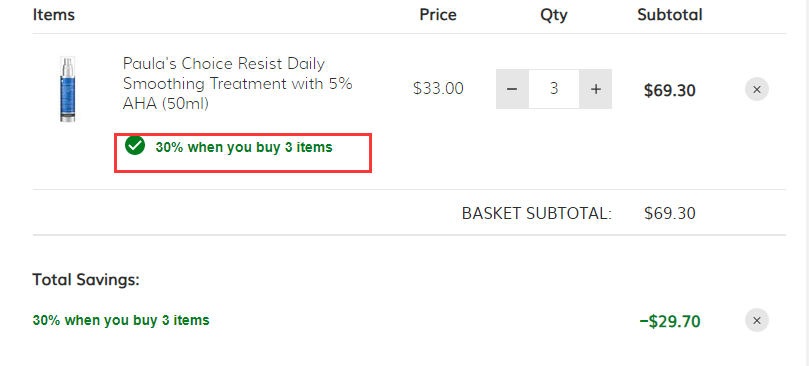
Task: Click the 30% offer text under Total Savings
Action: click(121, 320)
